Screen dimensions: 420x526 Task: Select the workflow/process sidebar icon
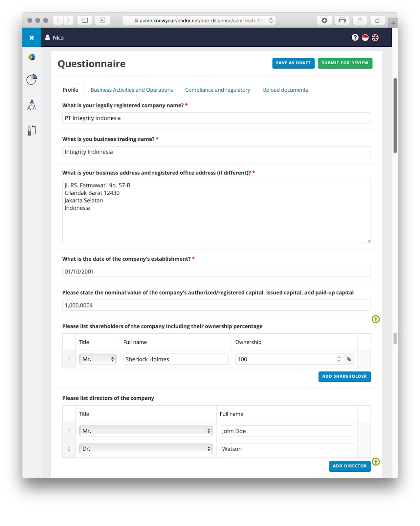[x=32, y=130]
